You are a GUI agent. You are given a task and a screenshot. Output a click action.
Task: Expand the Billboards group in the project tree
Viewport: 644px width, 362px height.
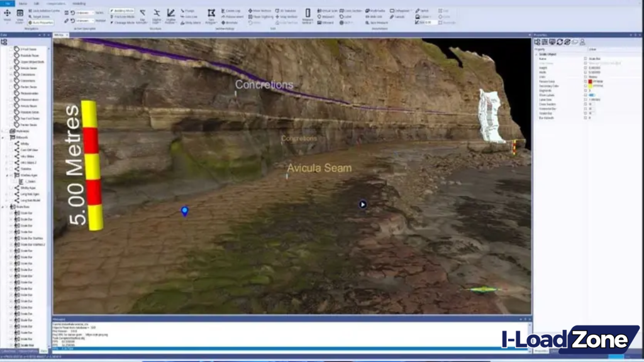click(4, 137)
